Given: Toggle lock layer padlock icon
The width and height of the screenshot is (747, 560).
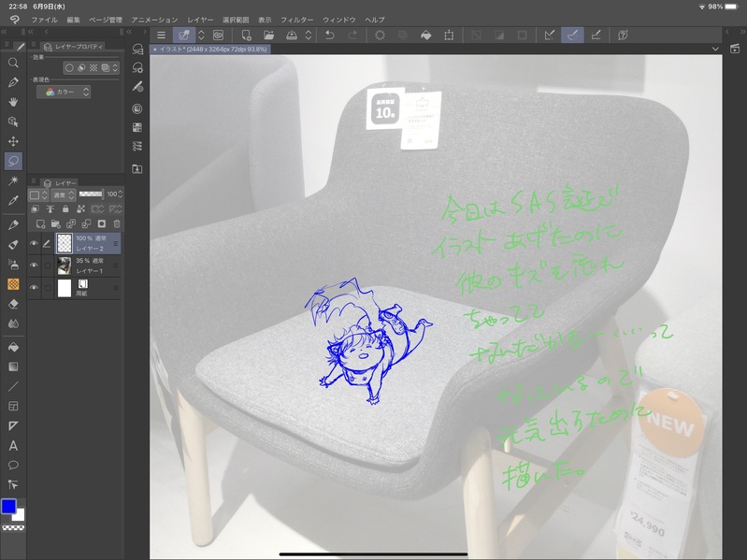Looking at the screenshot, I should pyautogui.click(x=65, y=209).
